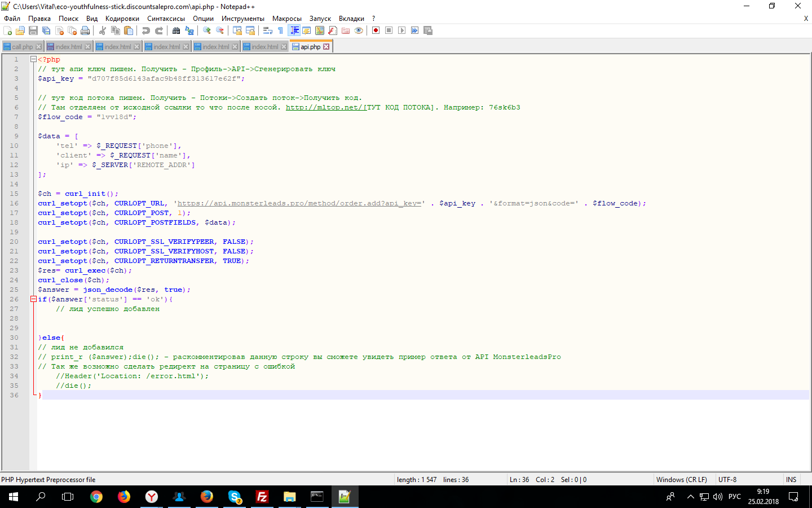
Task: Open Find with the binoculars icon
Action: (x=176, y=30)
